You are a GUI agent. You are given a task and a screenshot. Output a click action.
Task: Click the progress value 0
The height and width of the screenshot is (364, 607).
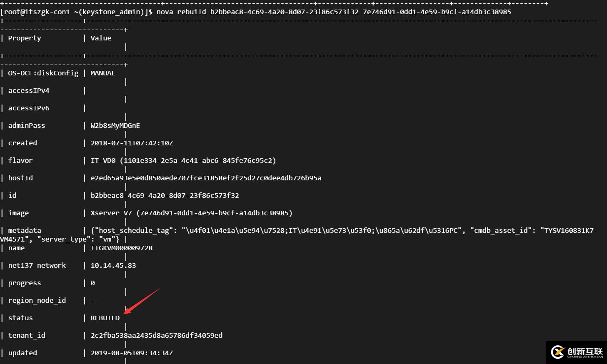pyautogui.click(x=93, y=283)
